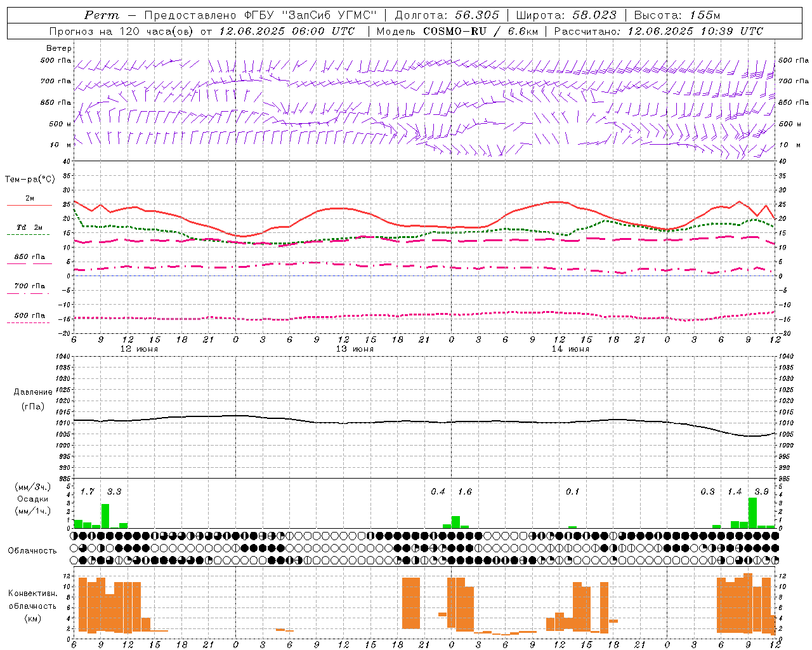
Task: Click the "Ветер" wind panel label
Action: click(59, 48)
